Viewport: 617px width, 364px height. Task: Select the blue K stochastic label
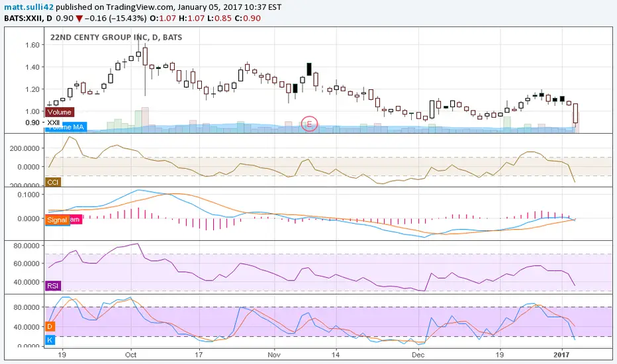pyautogui.click(x=50, y=340)
